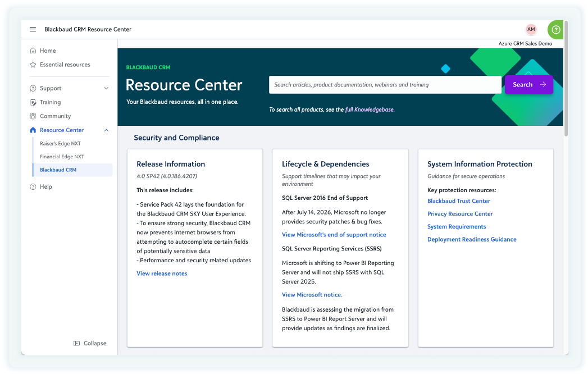Click the Training document icon
The image size is (588, 374).
coord(33,102)
